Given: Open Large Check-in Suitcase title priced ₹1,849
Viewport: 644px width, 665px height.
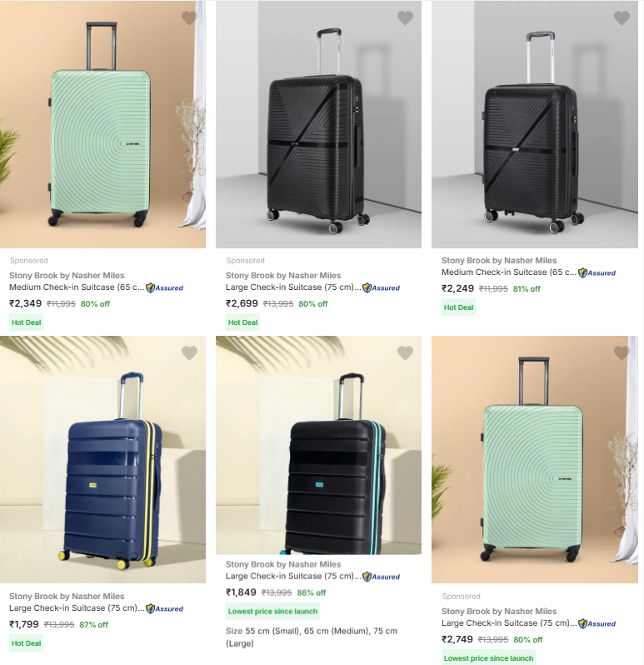Looking at the screenshot, I should (292, 576).
